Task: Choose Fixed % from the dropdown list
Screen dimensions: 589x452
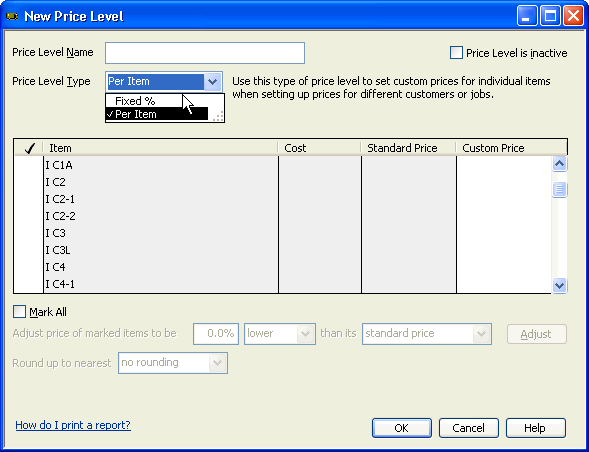Action: pyautogui.click(x=135, y=101)
